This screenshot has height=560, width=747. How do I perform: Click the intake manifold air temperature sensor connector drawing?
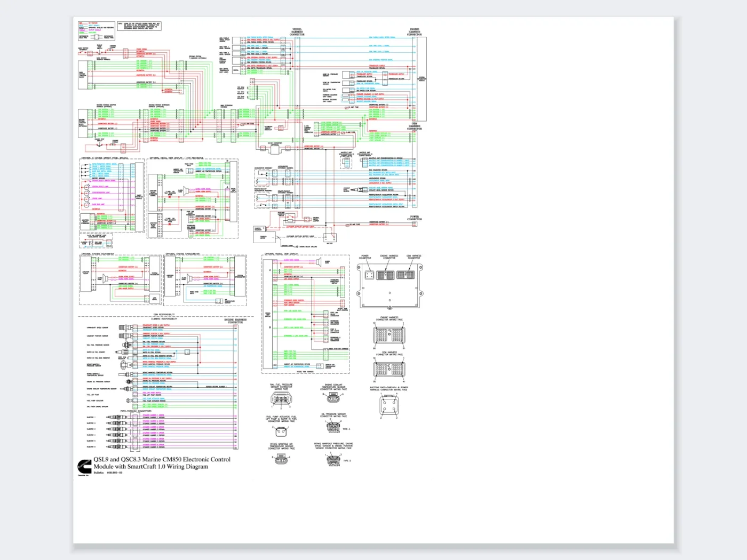281,458
